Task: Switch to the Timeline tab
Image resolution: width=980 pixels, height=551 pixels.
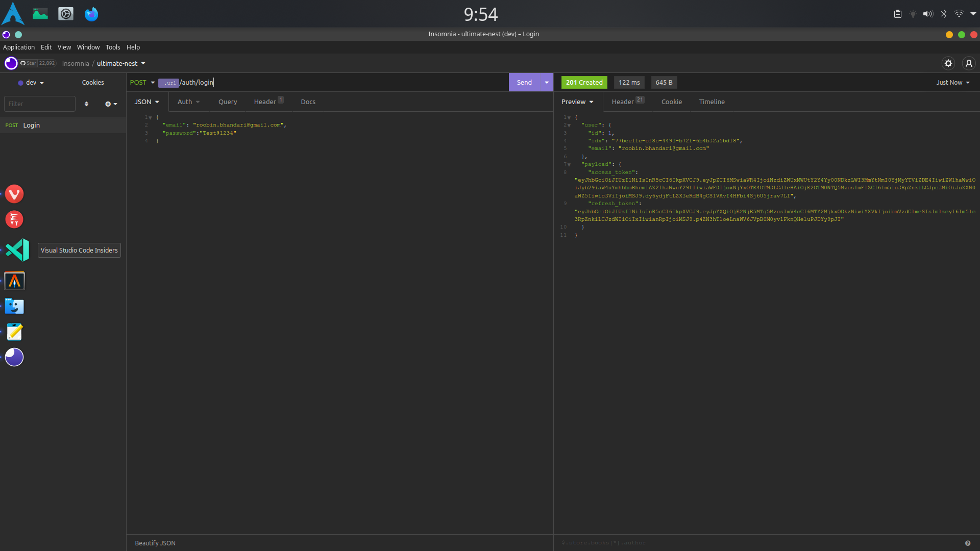Action: click(x=712, y=102)
